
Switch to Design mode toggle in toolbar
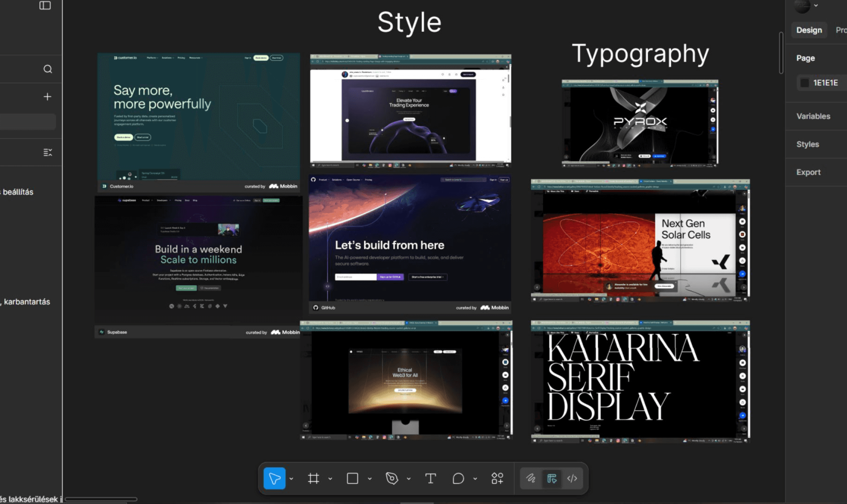coord(552,478)
